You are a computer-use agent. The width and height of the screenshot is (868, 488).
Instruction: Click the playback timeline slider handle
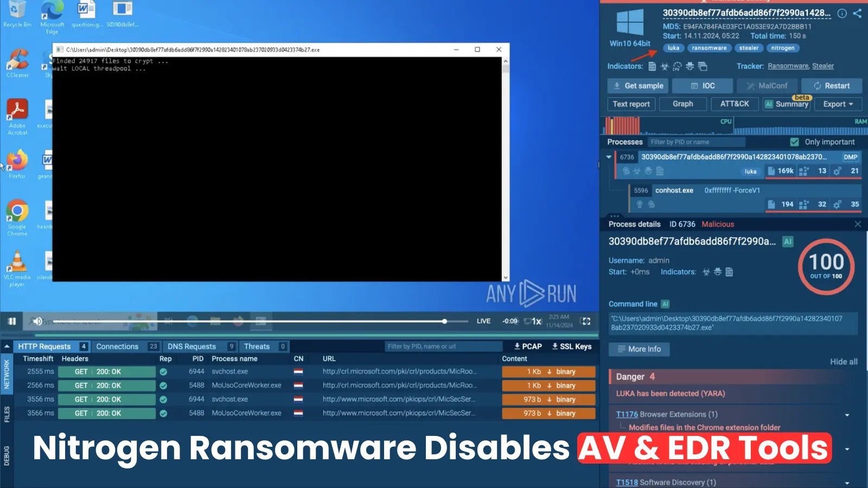(444, 321)
